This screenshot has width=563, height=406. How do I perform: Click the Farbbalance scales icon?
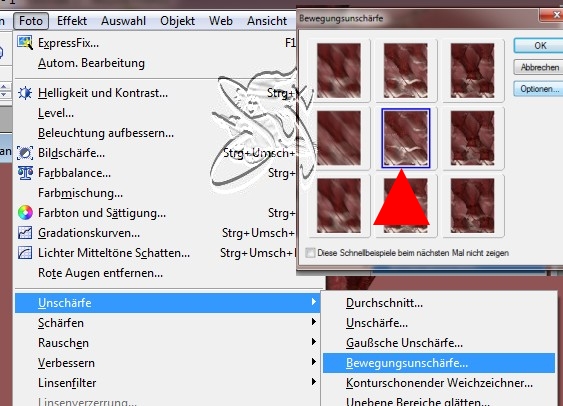[25, 173]
